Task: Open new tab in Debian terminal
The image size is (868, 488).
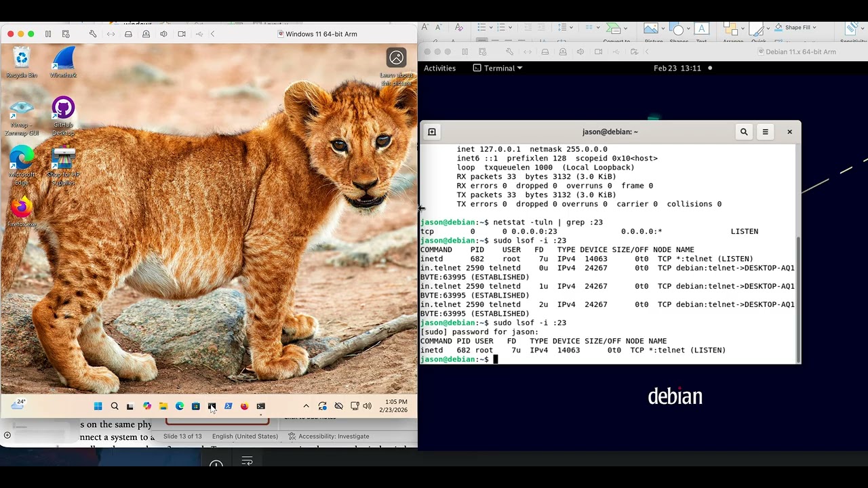Action: 432,131
